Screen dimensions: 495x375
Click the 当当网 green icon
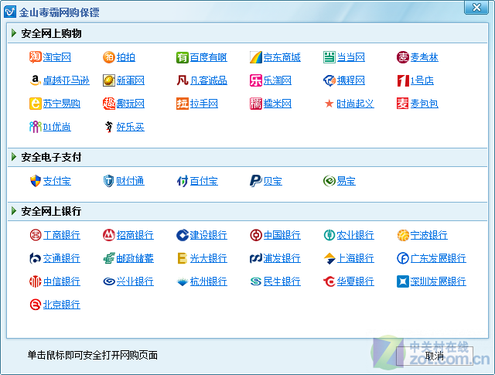pos(329,57)
